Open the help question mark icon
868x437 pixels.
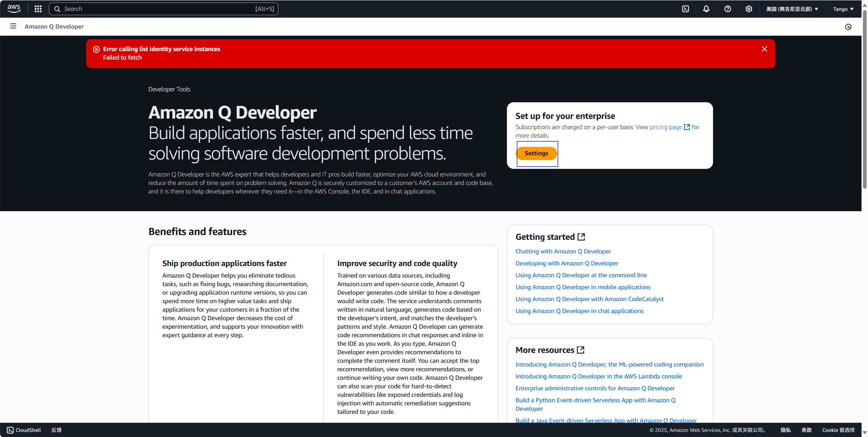(x=727, y=9)
